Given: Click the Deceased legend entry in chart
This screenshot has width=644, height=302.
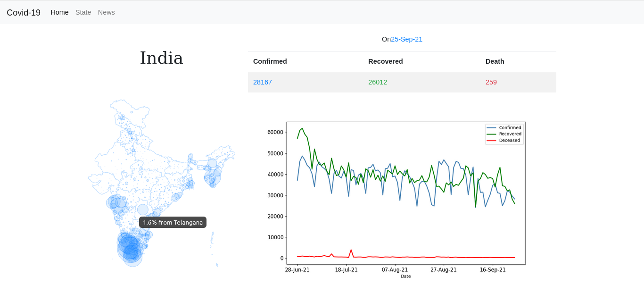Looking at the screenshot, I should (x=504, y=140).
